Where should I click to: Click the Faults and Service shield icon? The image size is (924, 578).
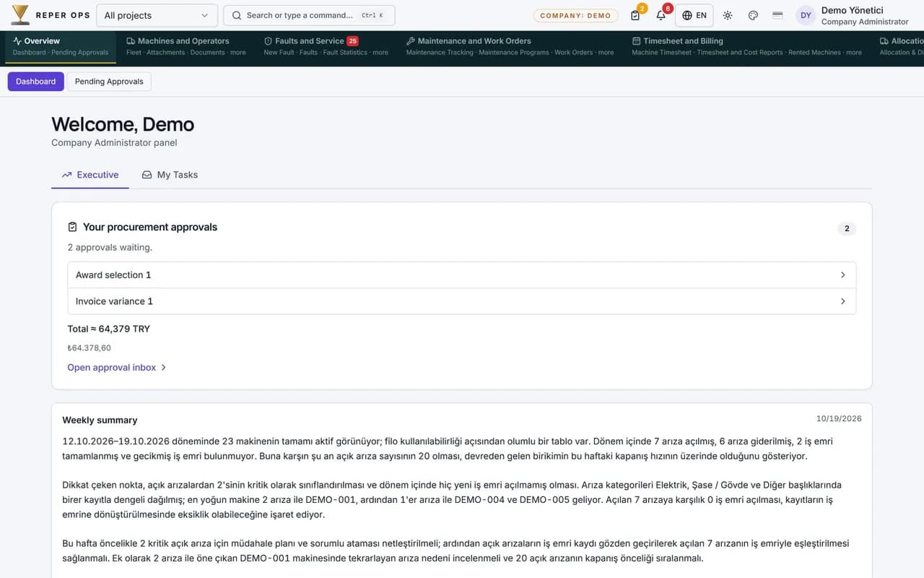(x=268, y=41)
